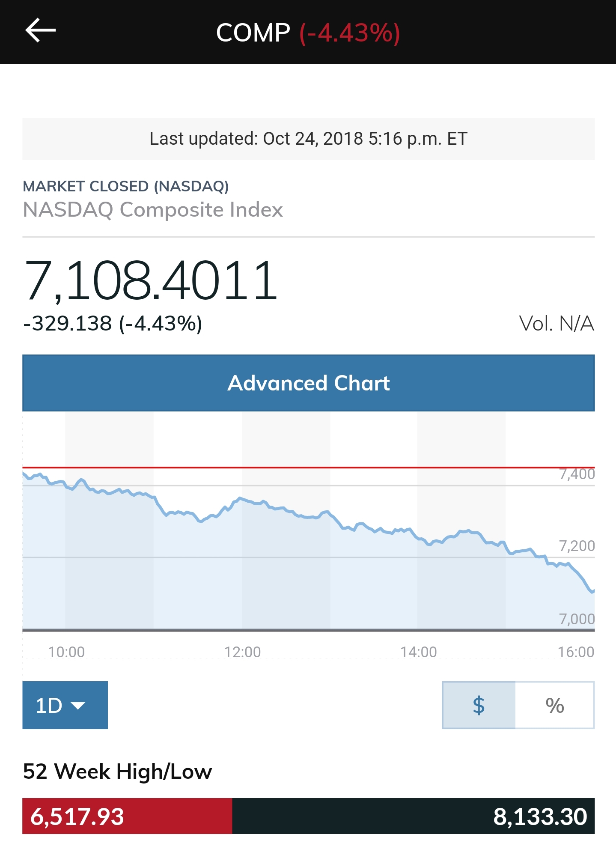616x867 pixels.
Task: Click the 7,200 price level label
Action: [577, 546]
